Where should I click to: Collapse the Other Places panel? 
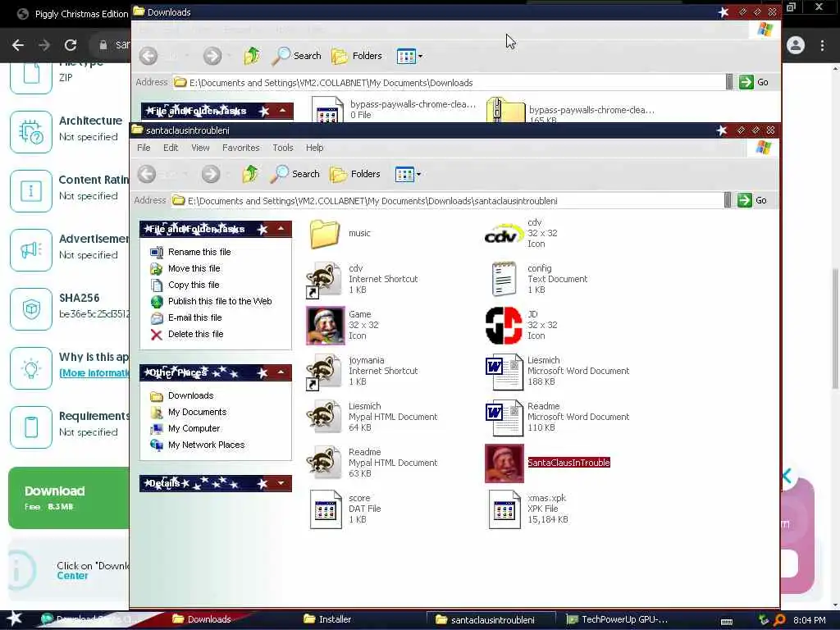[x=281, y=372]
